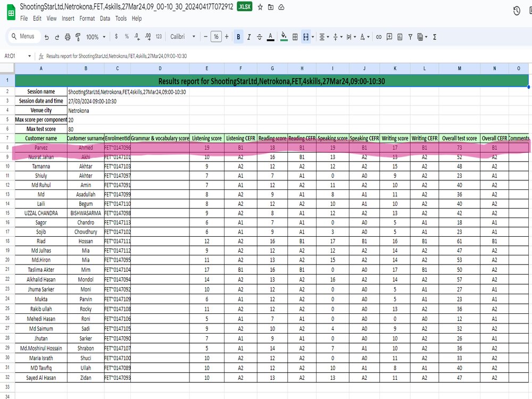The image size is (532, 399).
Task: Open table views icon
Action: 422,37
